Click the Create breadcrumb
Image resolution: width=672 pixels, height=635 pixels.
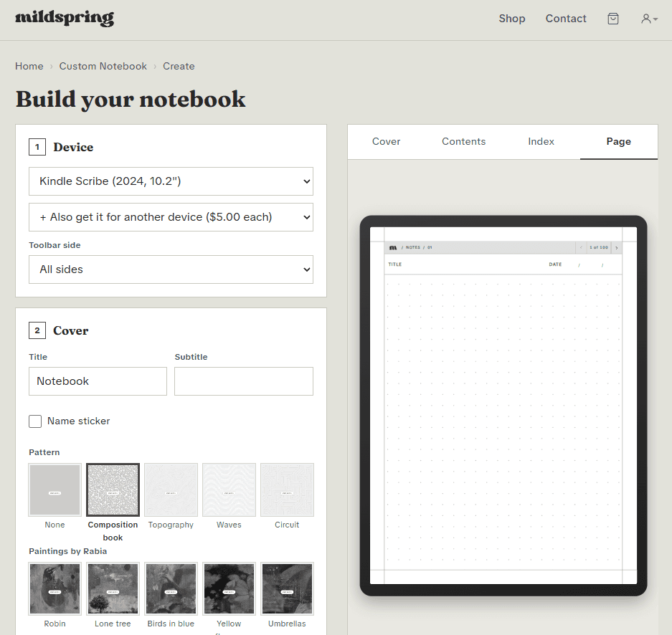(x=179, y=67)
